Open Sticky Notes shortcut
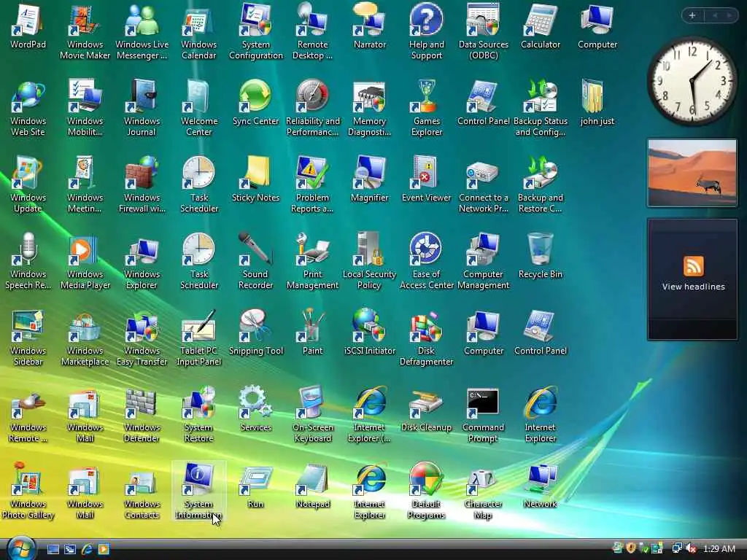The width and height of the screenshot is (747, 560). click(256, 179)
